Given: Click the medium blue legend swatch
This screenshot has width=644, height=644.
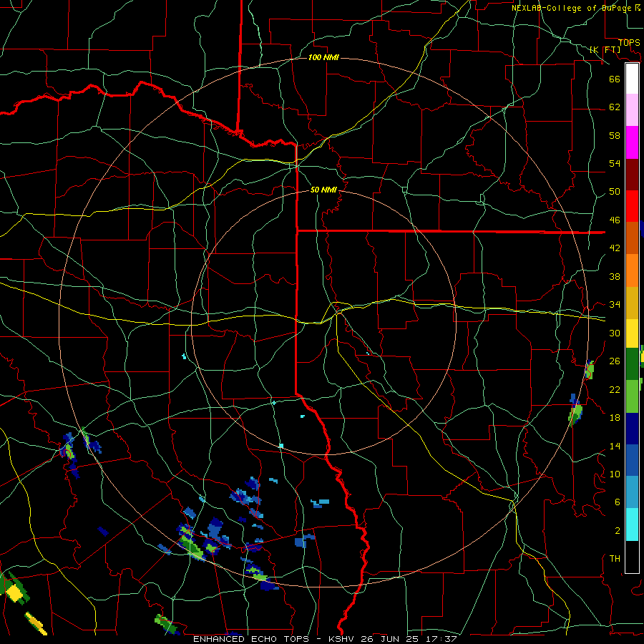Looking at the screenshot, I should coord(632,460).
